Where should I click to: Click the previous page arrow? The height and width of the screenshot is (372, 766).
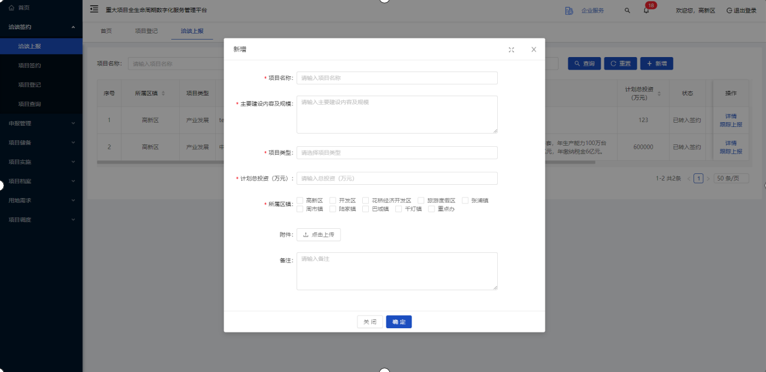click(x=689, y=178)
